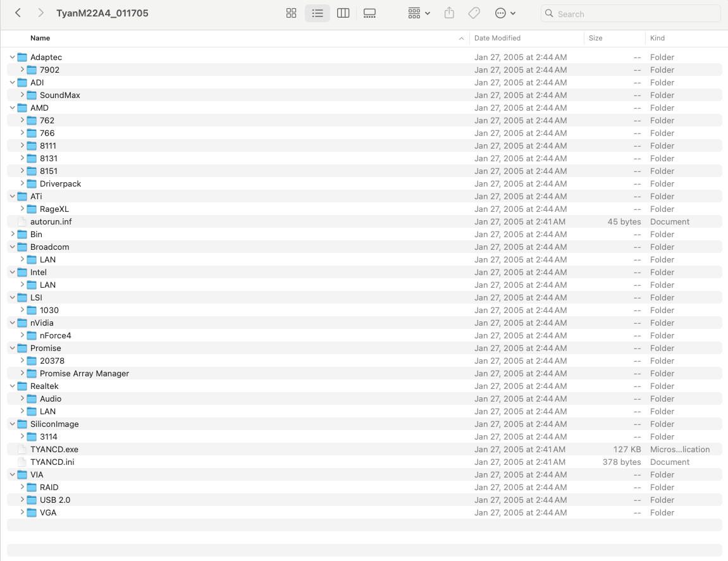The width and height of the screenshot is (728, 561).
Task: Switch to column view
Action: click(343, 13)
